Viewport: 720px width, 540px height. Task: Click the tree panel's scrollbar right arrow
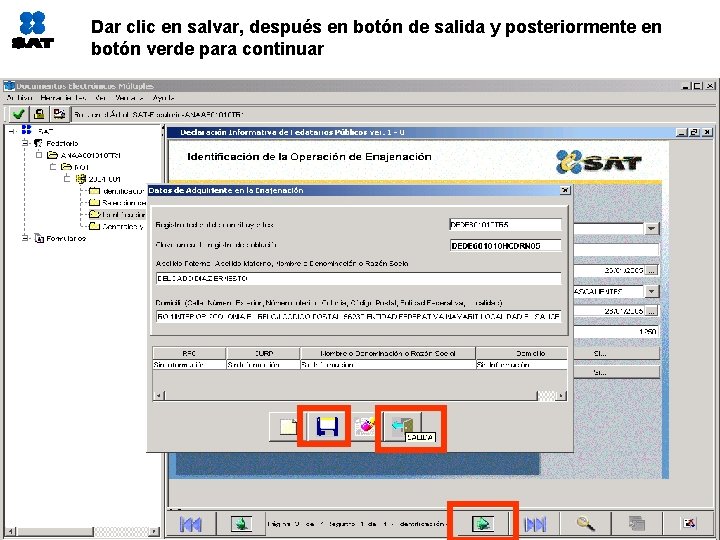pos(155,532)
